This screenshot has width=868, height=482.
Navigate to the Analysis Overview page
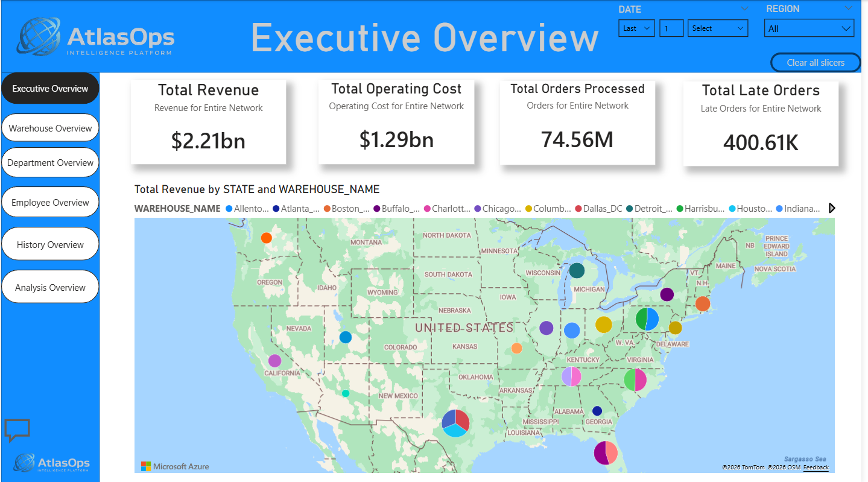50,287
